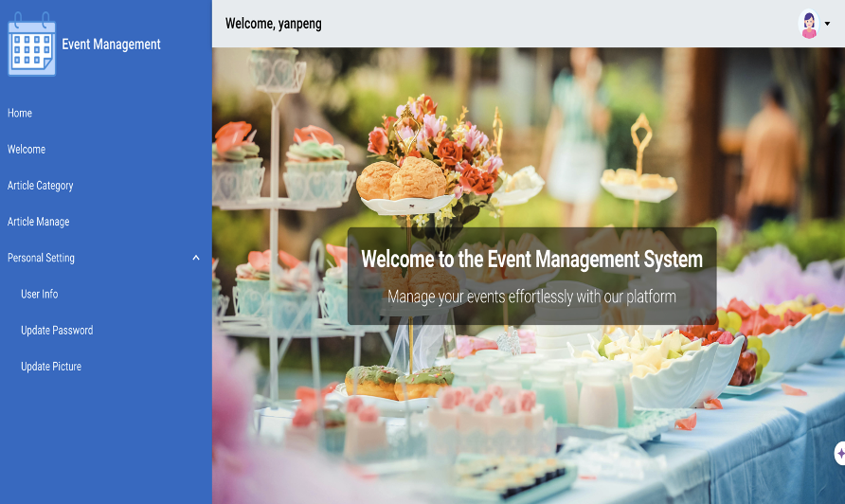Choose Update Picture in the sidebar
845x504 pixels.
pos(51,367)
